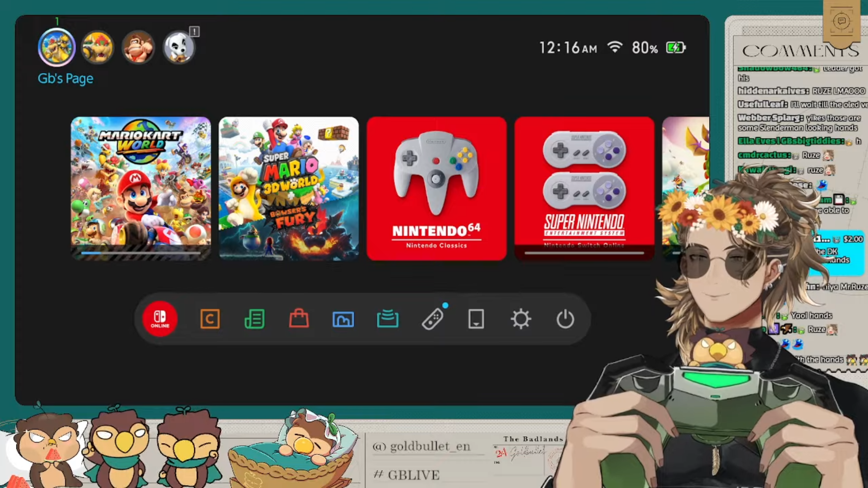Viewport: 868px width, 488px height.
Task: Click the COMMENTS panel heading
Action: click(800, 51)
